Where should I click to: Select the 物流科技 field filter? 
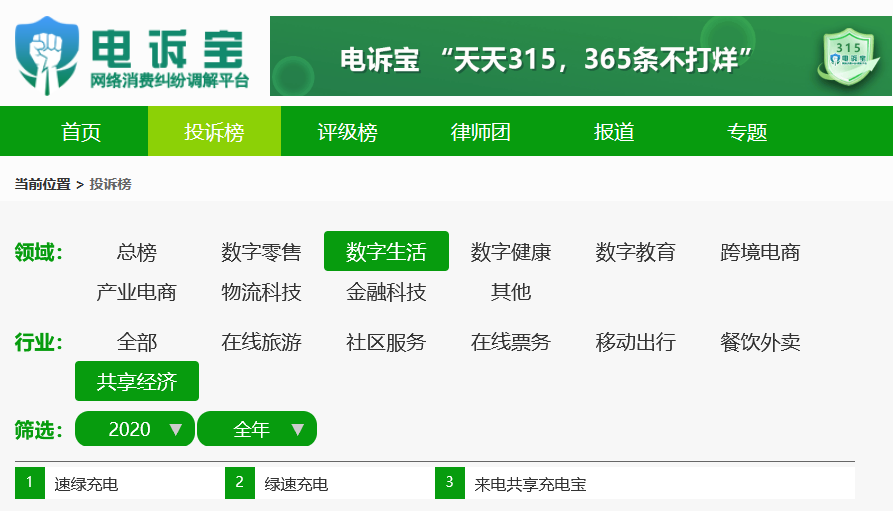pos(261,292)
